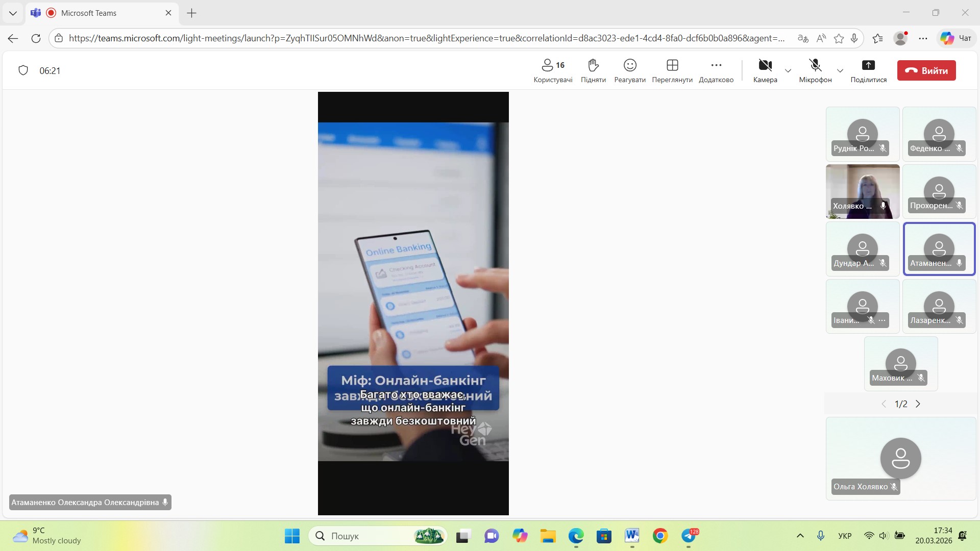Open the Додатково more options menu
This screenshot has width=980, height=551.
click(x=716, y=70)
